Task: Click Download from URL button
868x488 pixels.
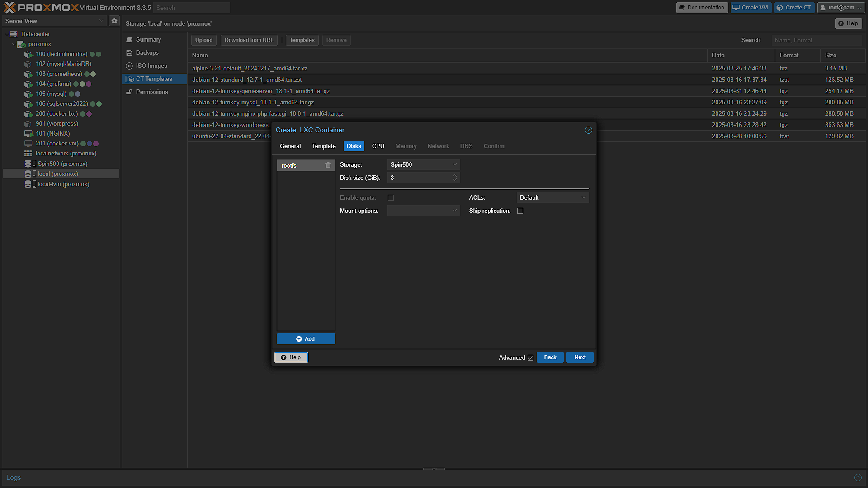Action: [x=249, y=40]
